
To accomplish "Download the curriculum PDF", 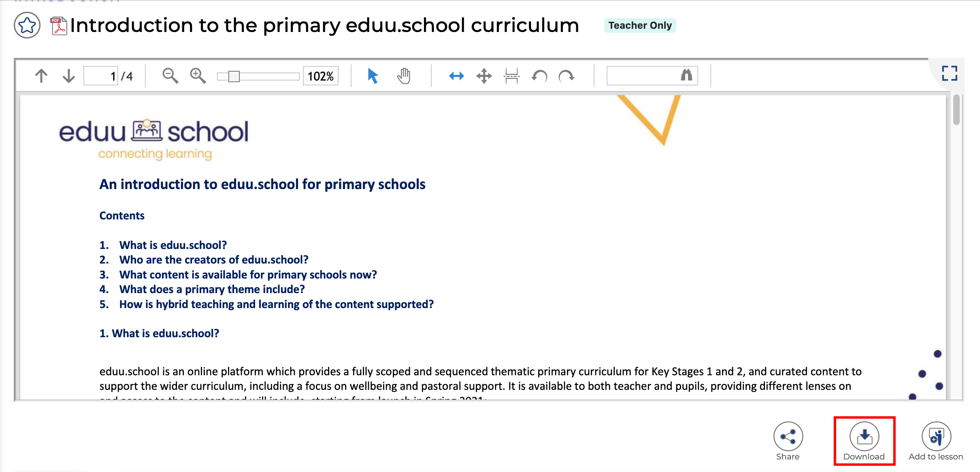I will coord(864,437).
